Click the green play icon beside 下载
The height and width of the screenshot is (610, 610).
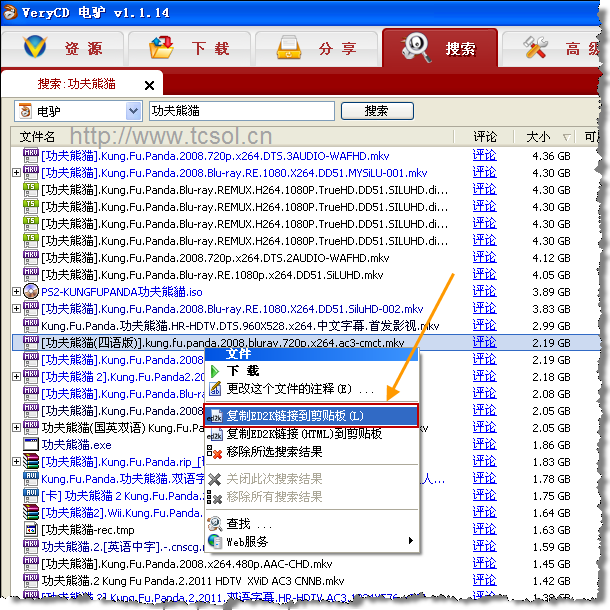point(215,371)
